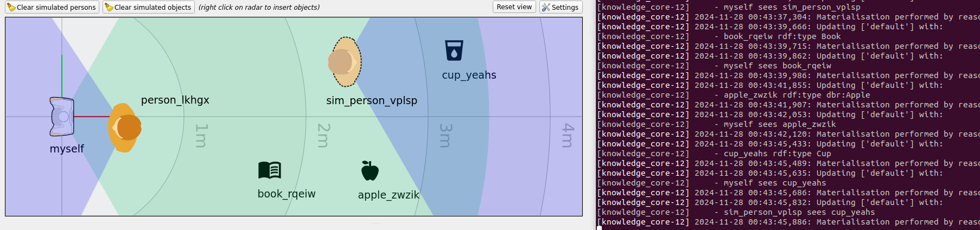This screenshot has height=230, width=980.
Task: Click the Clear simulated objects button
Action: (149, 7)
